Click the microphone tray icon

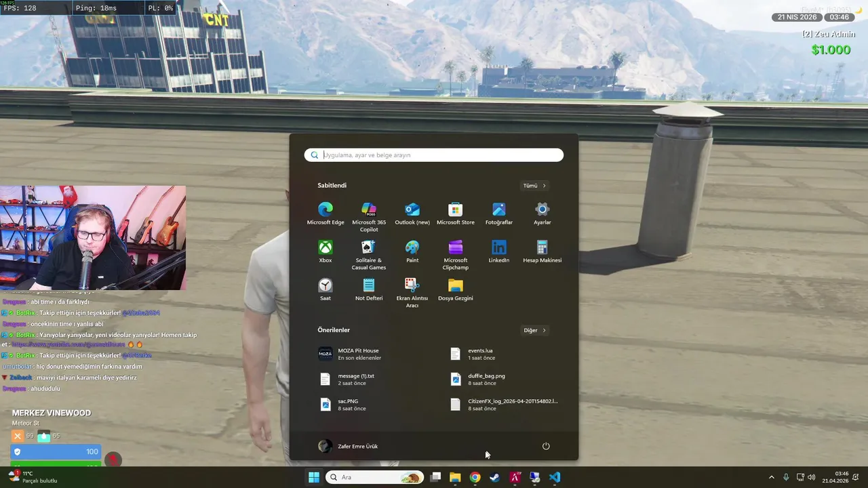tap(786, 477)
